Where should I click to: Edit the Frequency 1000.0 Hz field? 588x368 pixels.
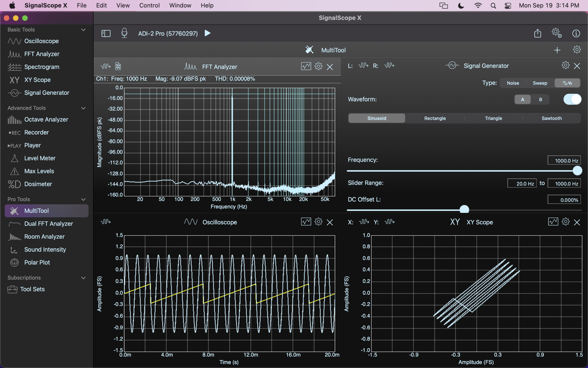click(564, 161)
